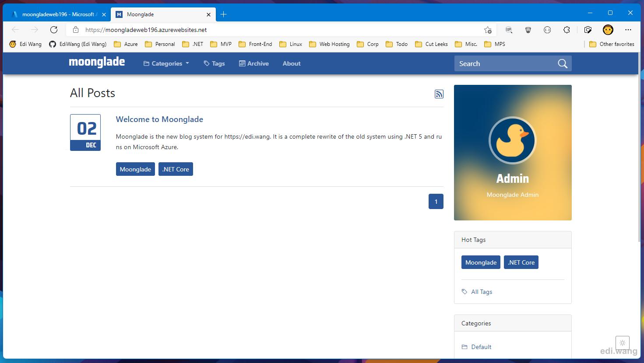
Task: Go back using the browser back arrow
Action: [16, 30]
